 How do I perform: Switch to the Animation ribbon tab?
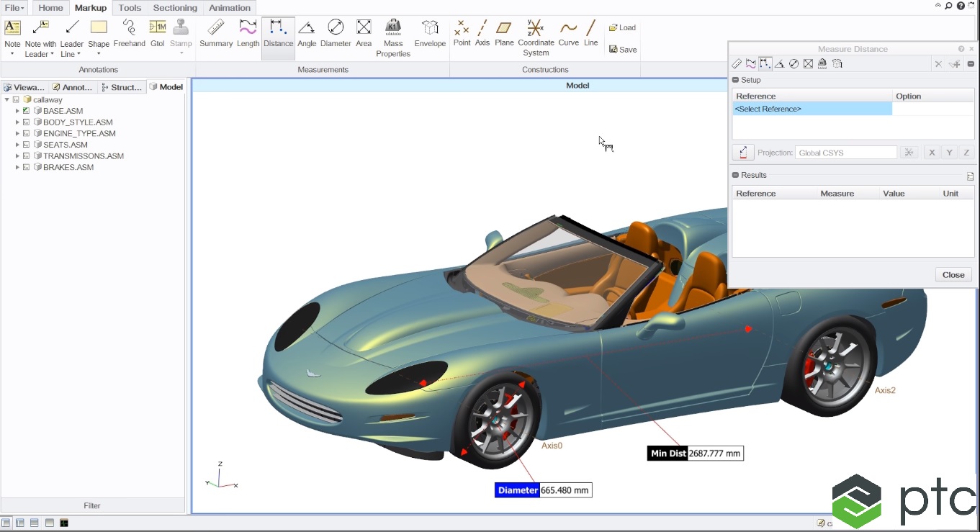click(229, 8)
